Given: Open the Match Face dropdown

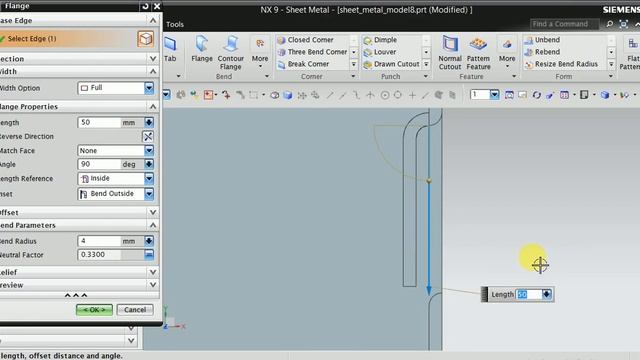Looking at the screenshot, I should point(116,151).
